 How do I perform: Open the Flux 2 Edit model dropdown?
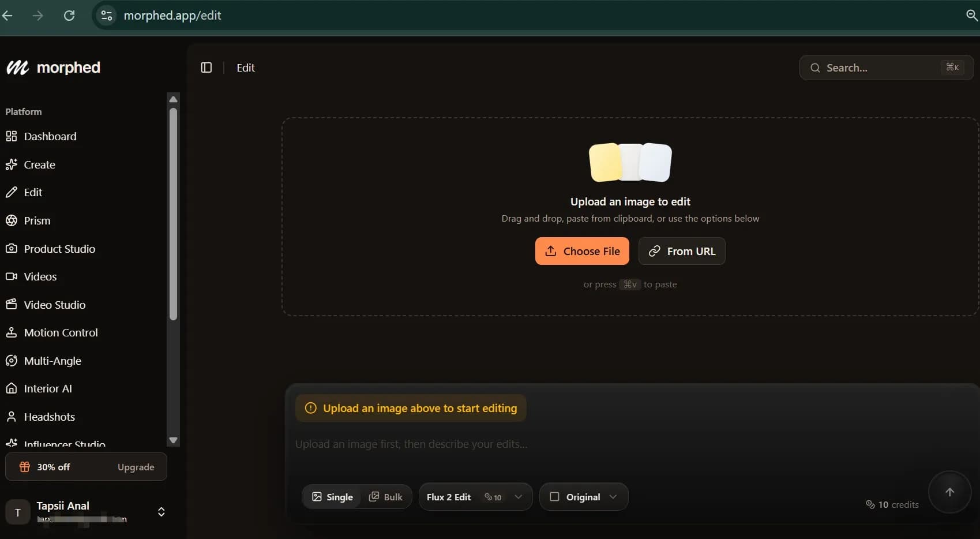475,497
